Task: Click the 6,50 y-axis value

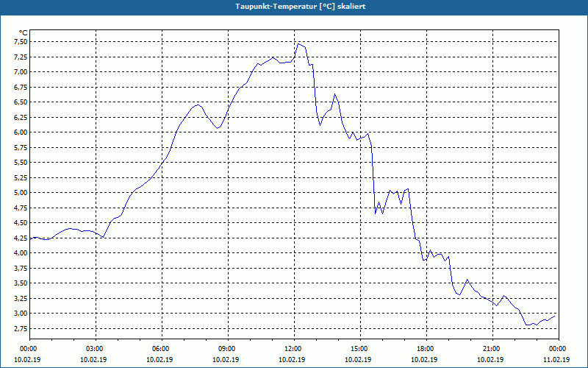Action: point(21,102)
